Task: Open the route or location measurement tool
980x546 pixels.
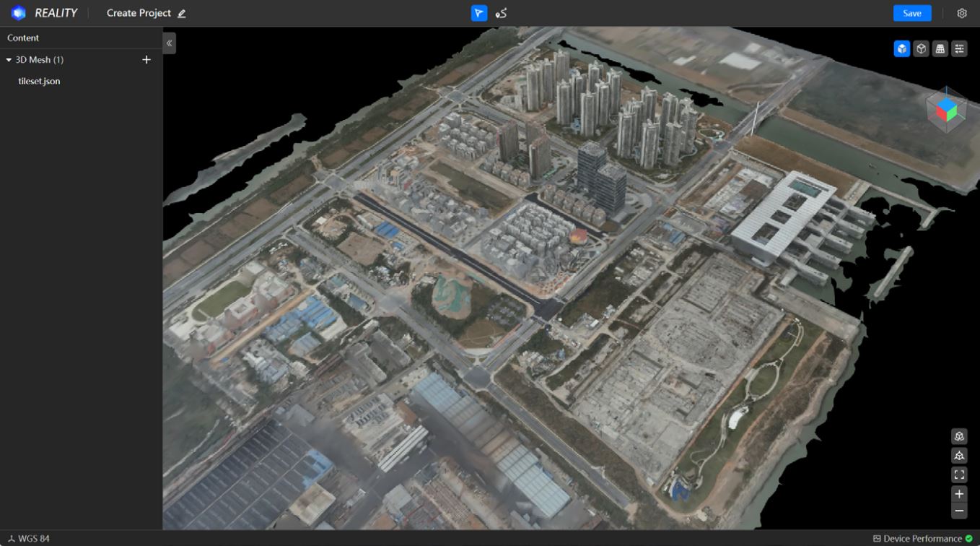Action: [502, 12]
